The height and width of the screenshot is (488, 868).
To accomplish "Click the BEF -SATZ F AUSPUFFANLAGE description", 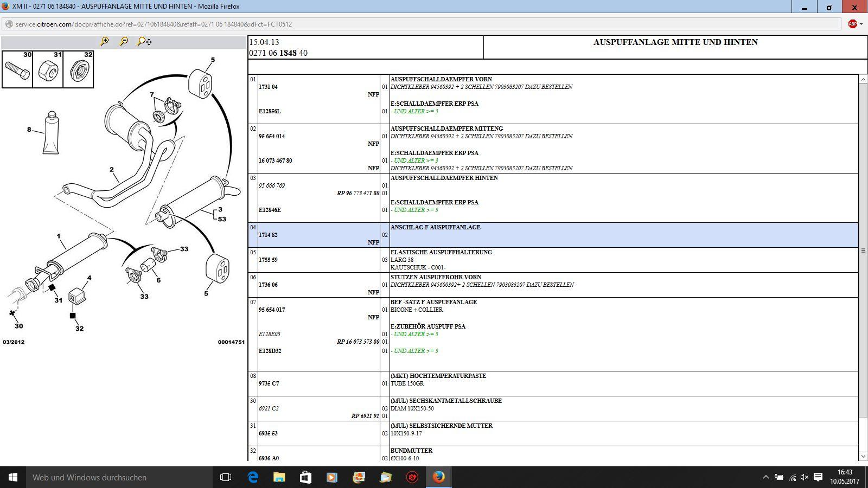I will click(x=433, y=302).
